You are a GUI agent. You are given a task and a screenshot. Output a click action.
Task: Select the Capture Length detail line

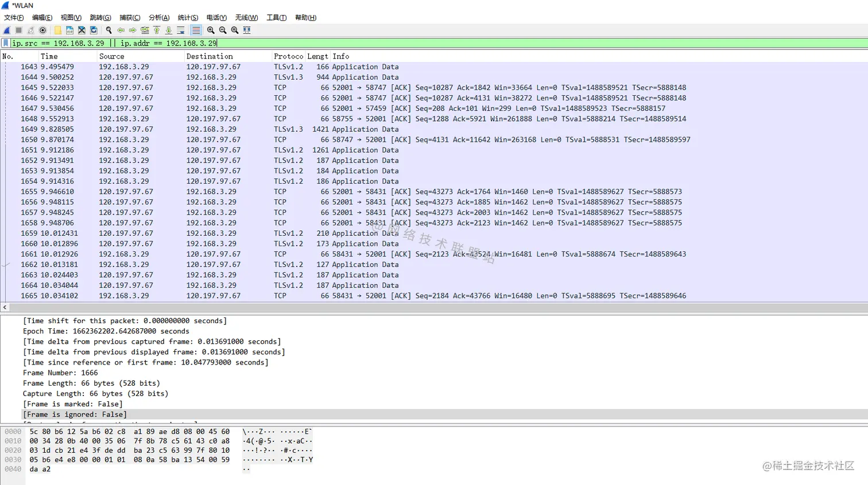click(95, 393)
